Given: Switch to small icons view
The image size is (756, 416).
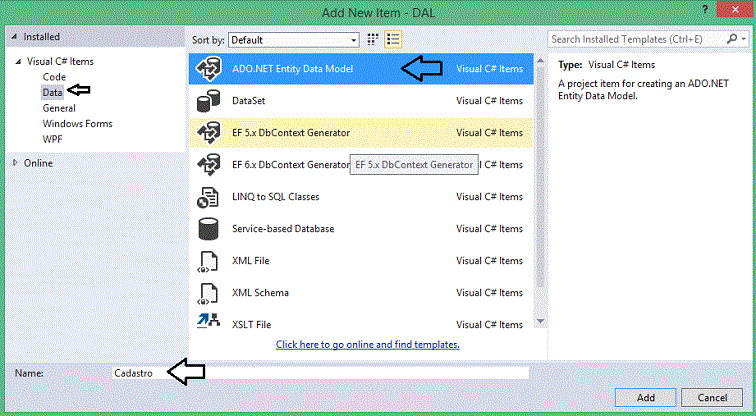Looking at the screenshot, I should coord(373,40).
